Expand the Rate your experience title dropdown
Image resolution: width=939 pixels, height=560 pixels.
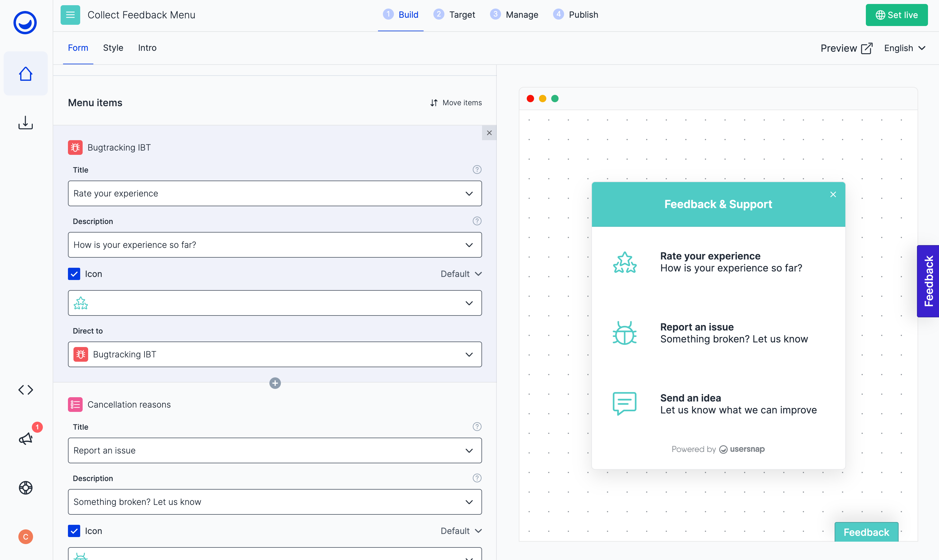click(x=274, y=193)
